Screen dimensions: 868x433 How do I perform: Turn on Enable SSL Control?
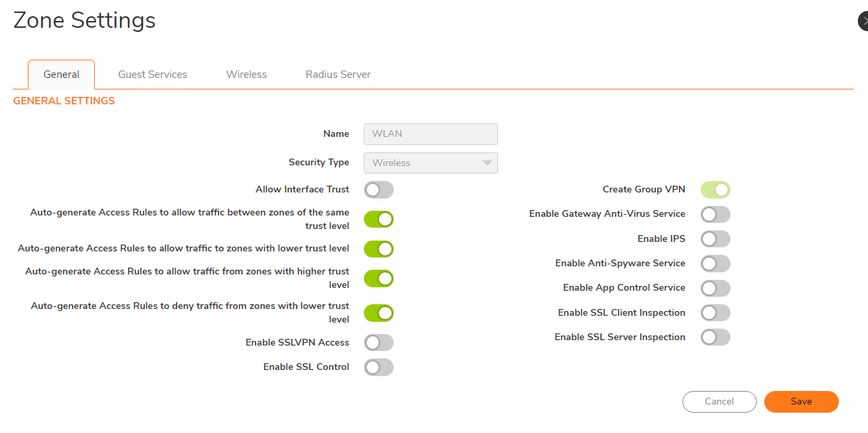point(379,367)
